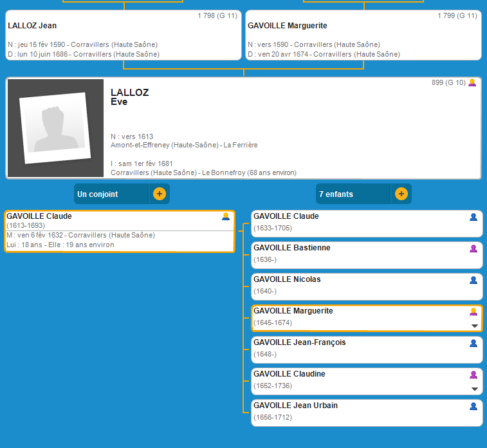The width and height of the screenshot is (487, 448).
Task: Click the plus icon beside 7 enfants
Action: (401, 194)
